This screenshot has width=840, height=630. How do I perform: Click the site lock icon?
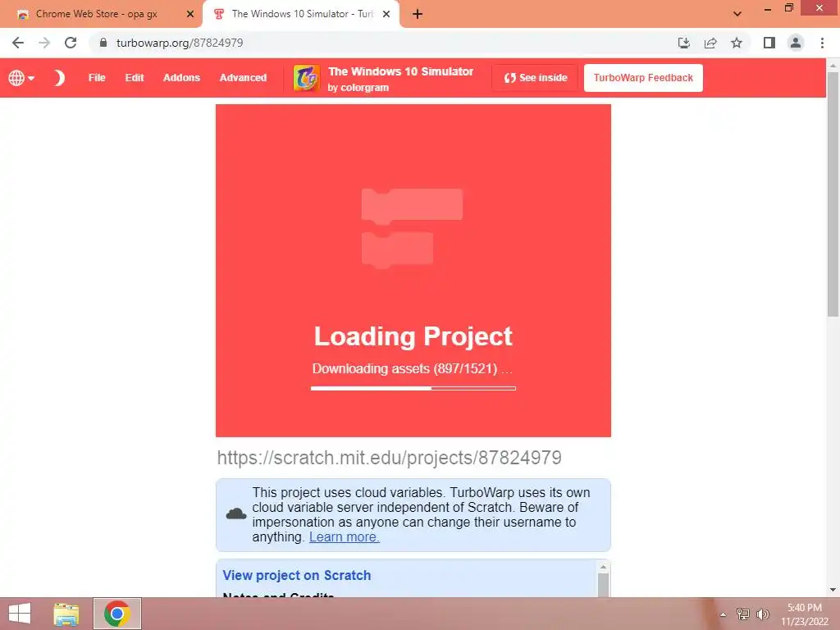click(103, 43)
